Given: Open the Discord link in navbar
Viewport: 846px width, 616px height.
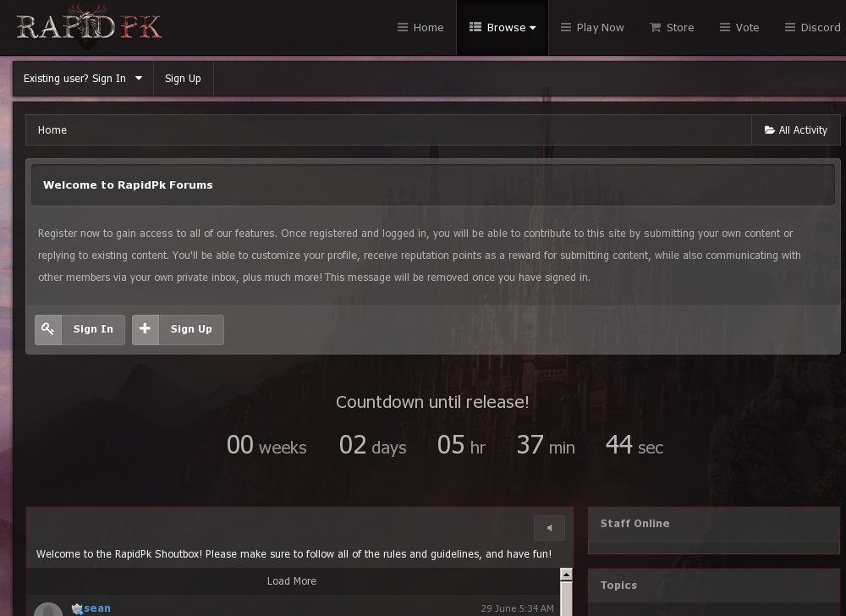Looking at the screenshot, I should point(812,27).
